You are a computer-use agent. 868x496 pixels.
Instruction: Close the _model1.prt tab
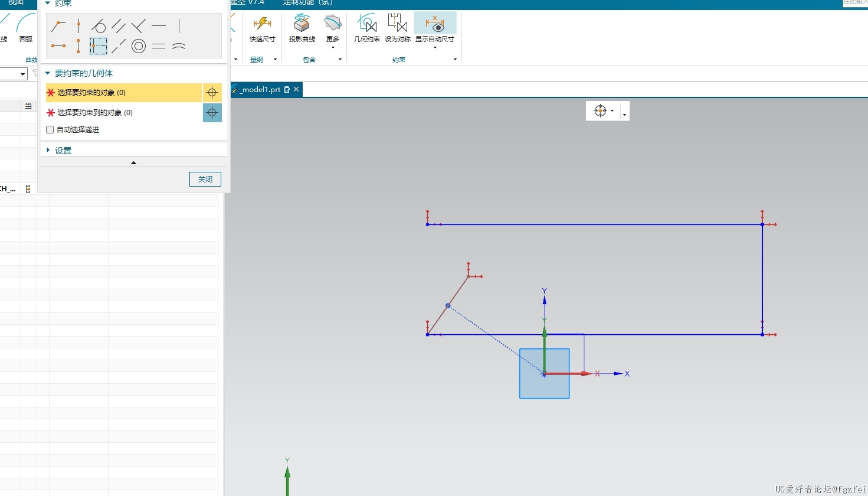[x=296, y=90]
